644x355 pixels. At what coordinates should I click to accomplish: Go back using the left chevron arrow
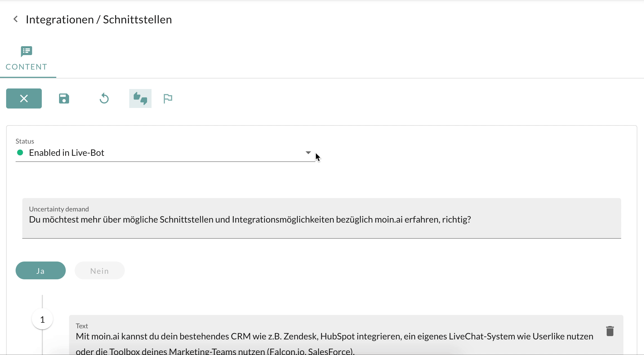pos(16,19)
